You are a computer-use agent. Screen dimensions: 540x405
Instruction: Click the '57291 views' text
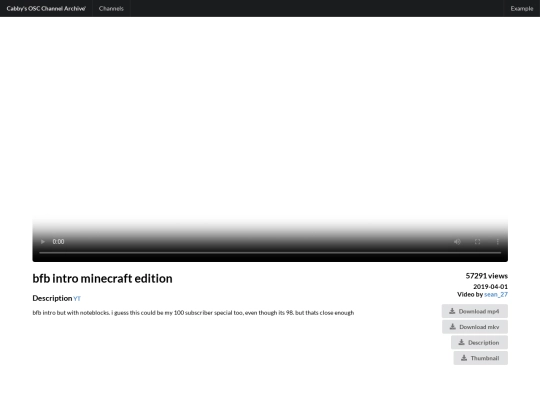(x=487, y=276)
